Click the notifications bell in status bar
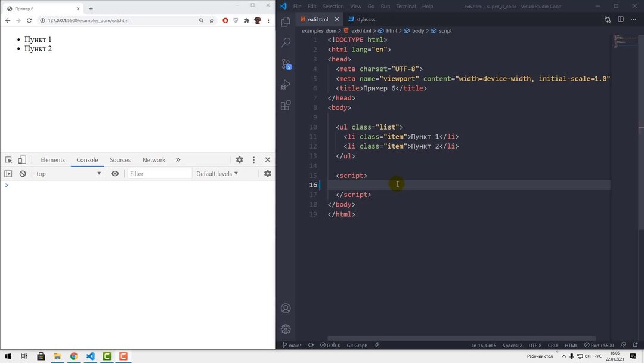Image resolution: width=644 pixels, height=363 pixels. pos(635,345)
